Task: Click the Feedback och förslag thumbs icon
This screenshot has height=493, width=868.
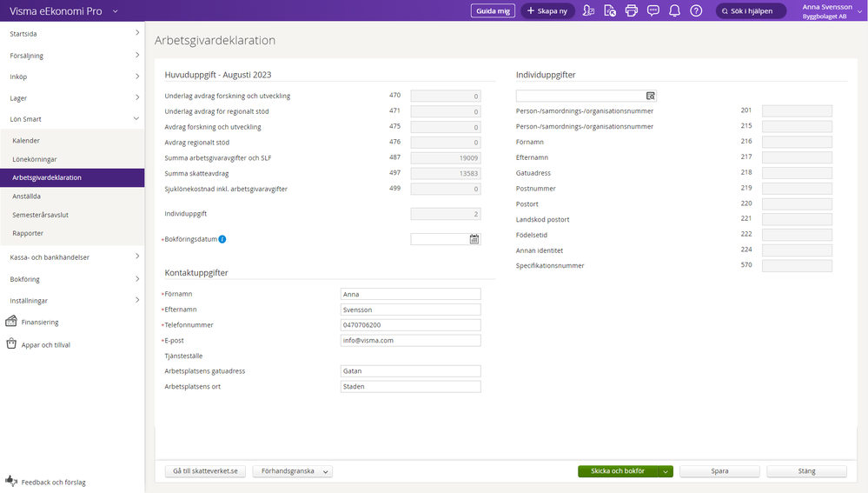Action: pos(11,481)
